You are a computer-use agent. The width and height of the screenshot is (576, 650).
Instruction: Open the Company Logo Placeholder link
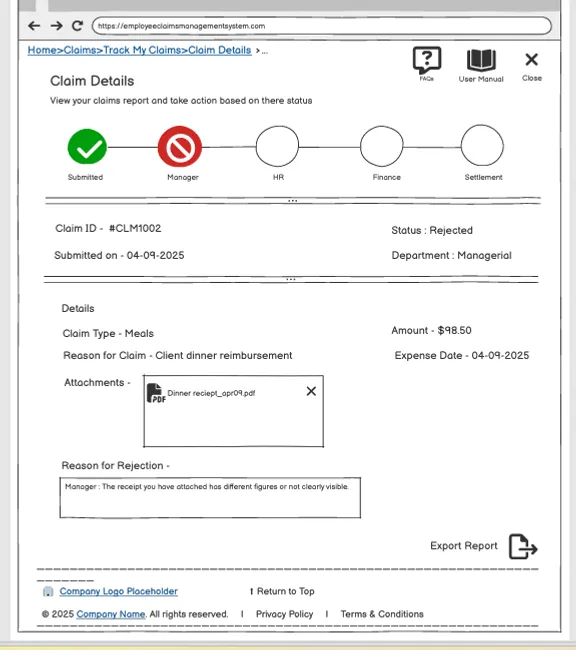[x=119, y=592]
